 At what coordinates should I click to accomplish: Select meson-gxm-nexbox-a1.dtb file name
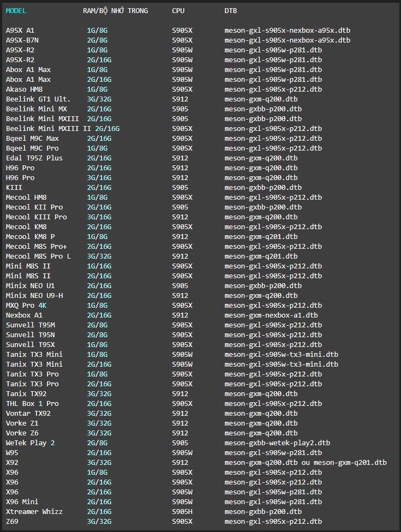[271, 315]
